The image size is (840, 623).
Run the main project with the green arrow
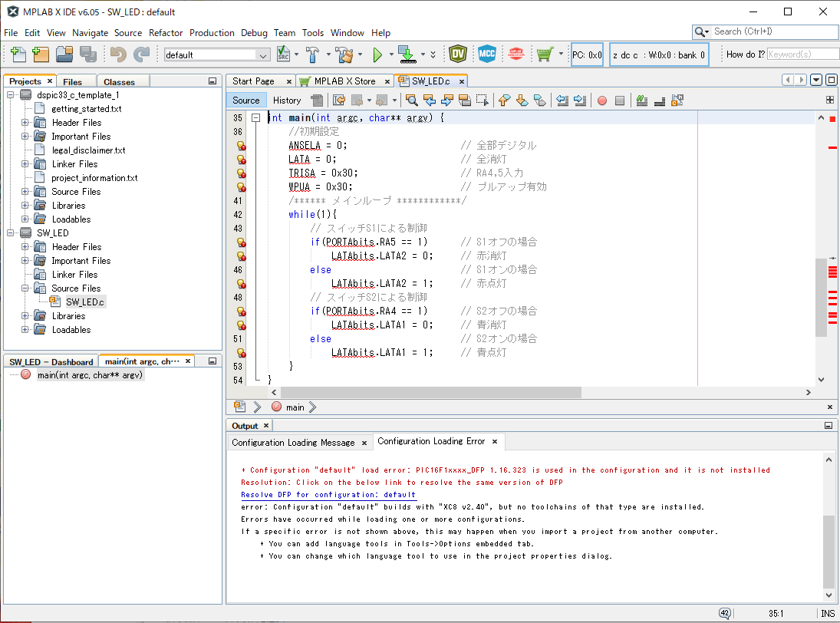point(377,54)
